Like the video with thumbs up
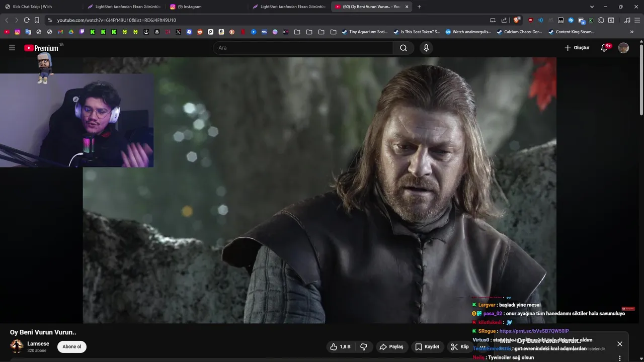Image resolution: width=644 pixels, height=362 pixels. coord(340,347)
